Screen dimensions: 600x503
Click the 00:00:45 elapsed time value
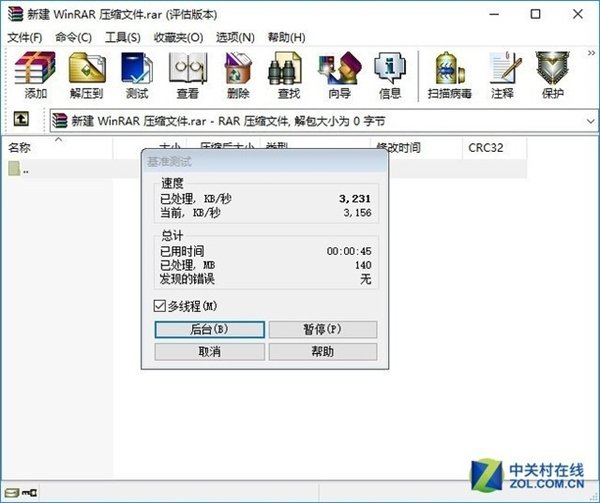point(349,251)
